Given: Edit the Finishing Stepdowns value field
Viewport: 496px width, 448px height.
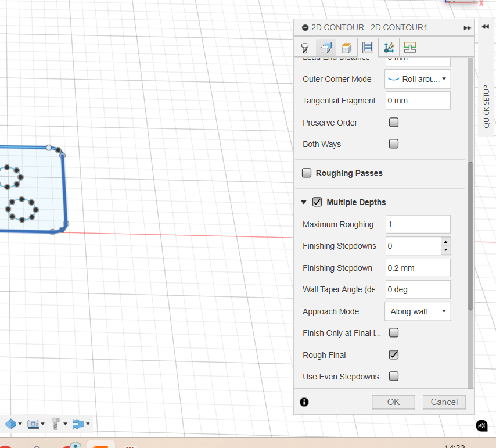Looking at the screenshot, I should [x=413, y=246].
